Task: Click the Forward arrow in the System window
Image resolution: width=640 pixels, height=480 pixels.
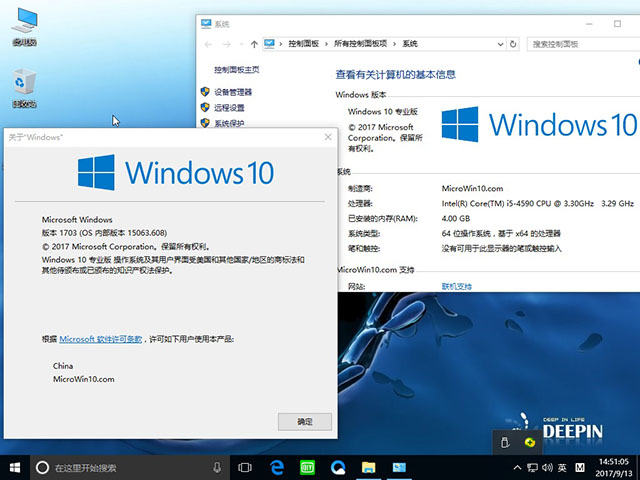Action: (x=227, y=44)
